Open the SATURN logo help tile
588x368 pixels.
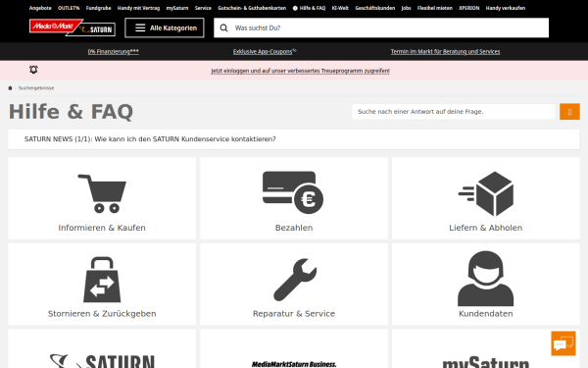coord(102,348)
